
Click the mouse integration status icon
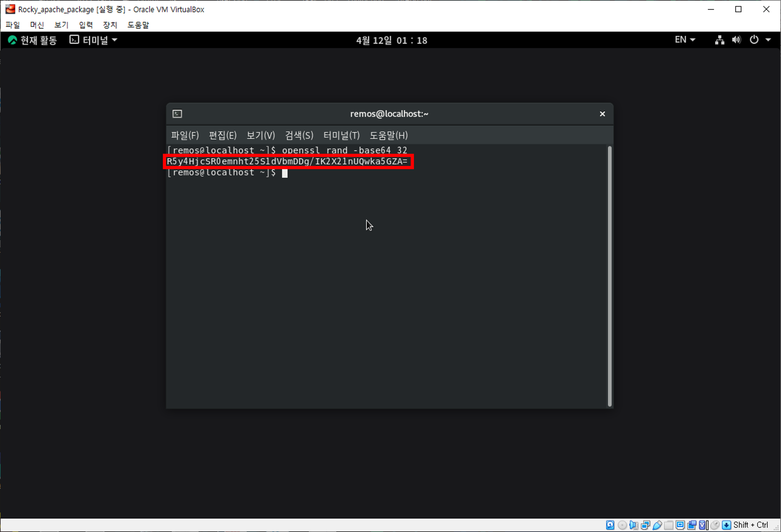click(715, 525)
